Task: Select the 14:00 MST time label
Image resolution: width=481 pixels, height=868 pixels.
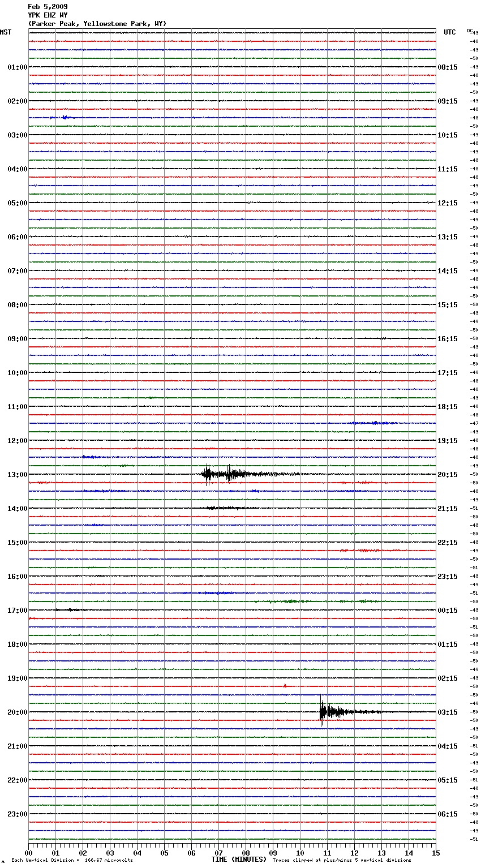Action: tap(18, 509)
